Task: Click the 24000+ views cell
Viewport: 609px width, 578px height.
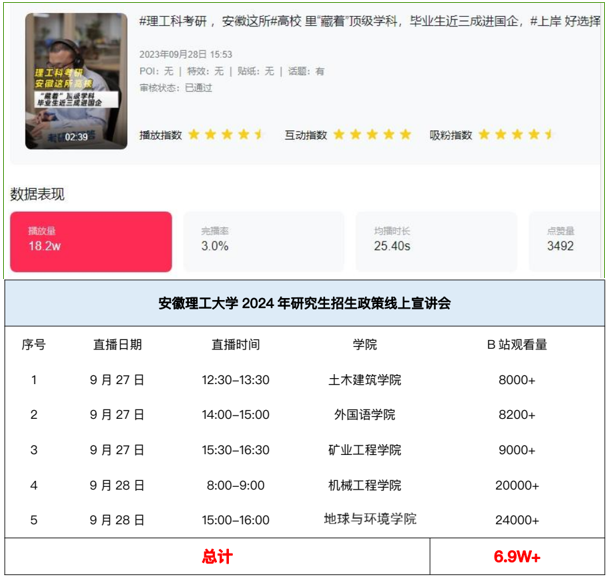Action: pyautogui.click(x=518, y=520)
